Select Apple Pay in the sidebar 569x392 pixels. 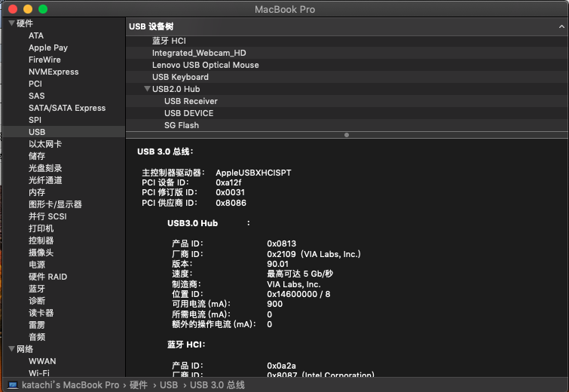48,47
